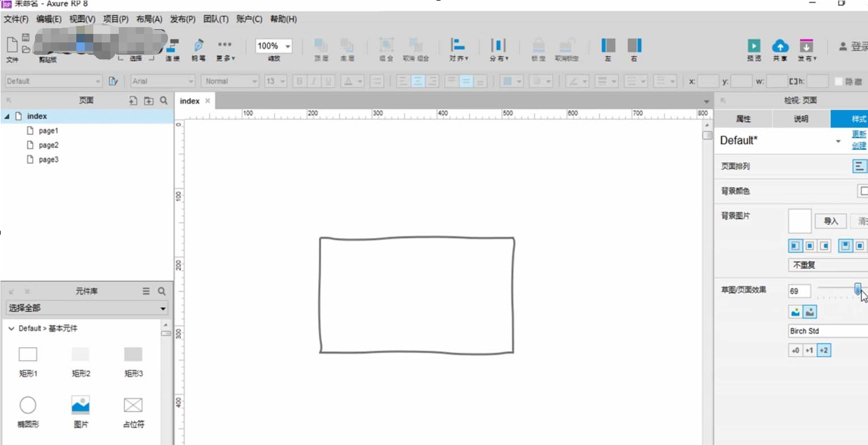Screen dimensions: 868x445
Task: Open the Default widget style dropdown
Action: click(x=54, y=81)
